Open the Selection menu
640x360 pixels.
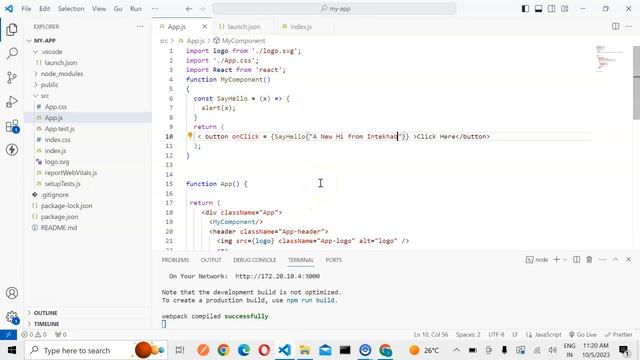[71, 9]
